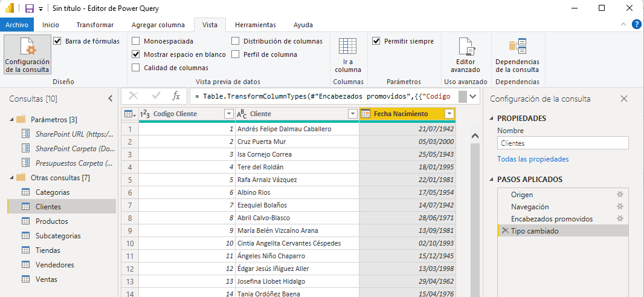Screen dimensions: 644x297
Task: Enable Calidad de columnas checkbox
Action: 135,68
